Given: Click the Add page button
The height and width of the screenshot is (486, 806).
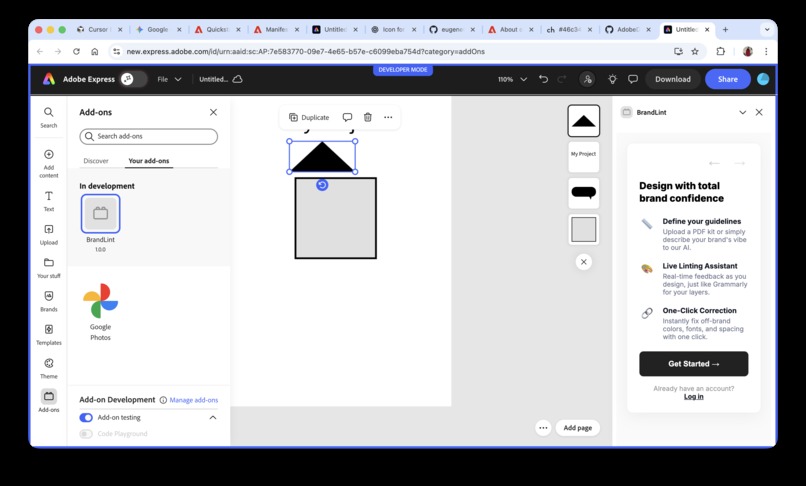Looking at the screenshot, I should pos(577,428).
